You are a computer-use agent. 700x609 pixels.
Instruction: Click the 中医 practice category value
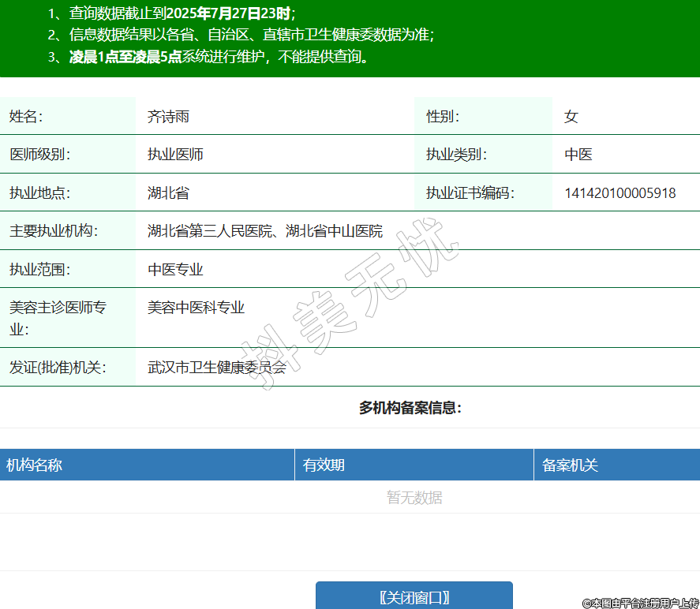tap(578, 155)
